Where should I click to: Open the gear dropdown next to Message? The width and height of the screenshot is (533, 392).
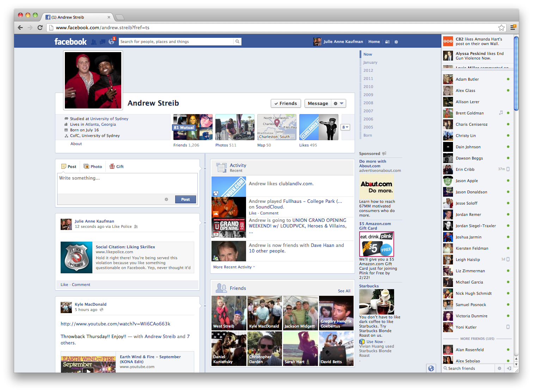pyautogui.click(x=338, y=103)
